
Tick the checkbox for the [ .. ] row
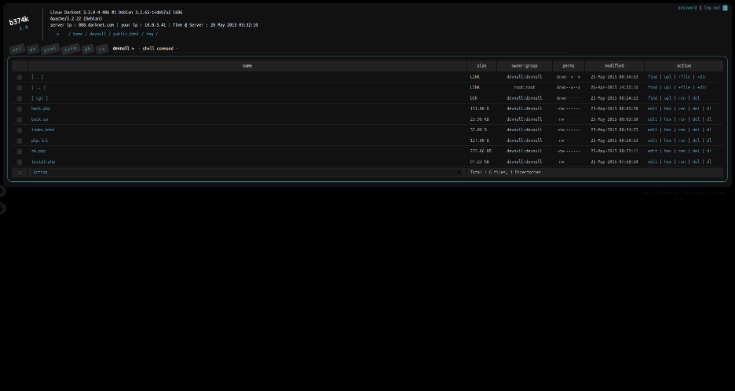point(20,88)
